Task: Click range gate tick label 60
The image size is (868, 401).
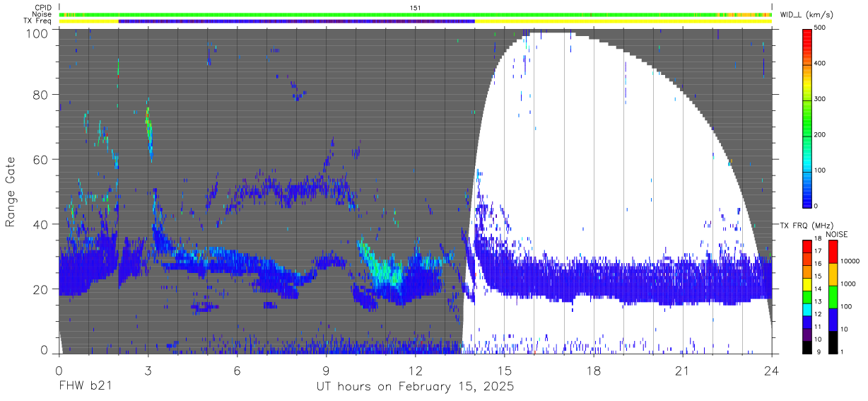Action: (41, 160)
